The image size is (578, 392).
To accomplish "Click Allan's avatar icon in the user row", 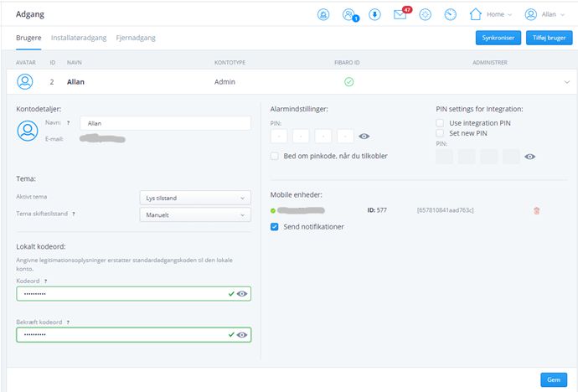I will click(x=25, y=82).
